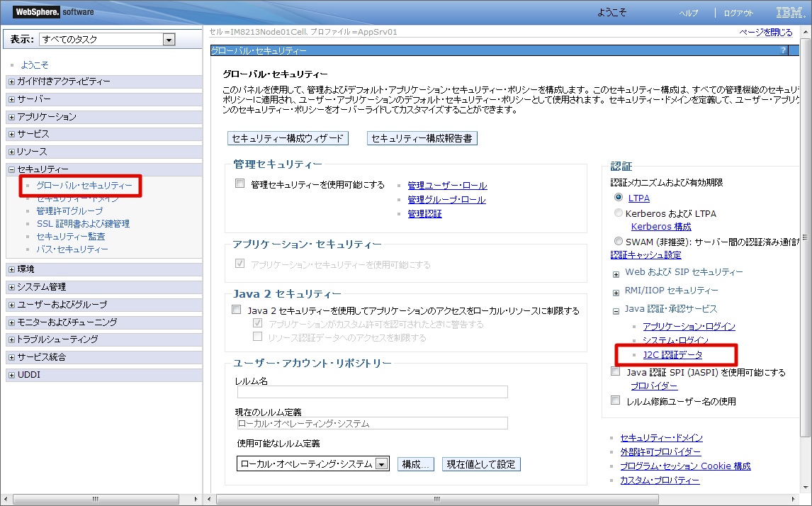Viewport: 812px width, 506px height.
Task: Expand the UDDI navigation node
Action: click(11, 375)
